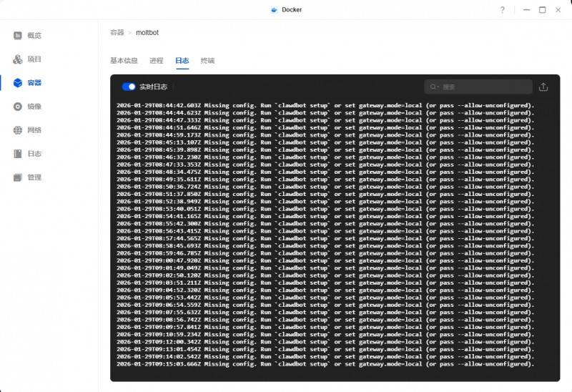
Task: Click log line timestamped 09:05:53.442Z
Action: [x=325, y=298]
